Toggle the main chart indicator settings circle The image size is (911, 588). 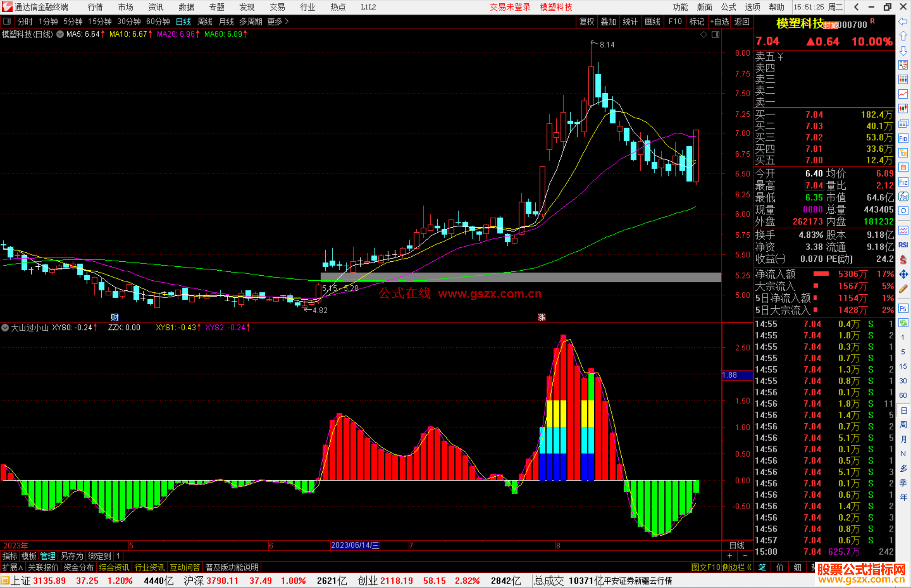click(60, 35)
